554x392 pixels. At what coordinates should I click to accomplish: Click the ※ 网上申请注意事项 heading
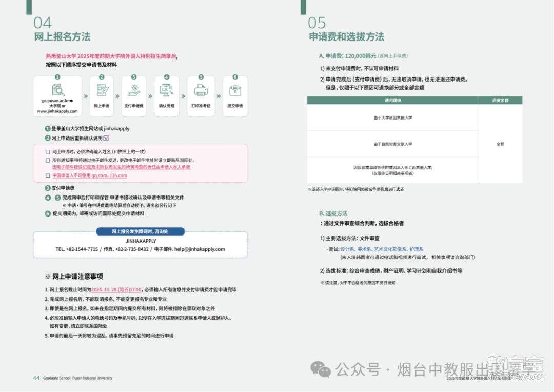74,277
